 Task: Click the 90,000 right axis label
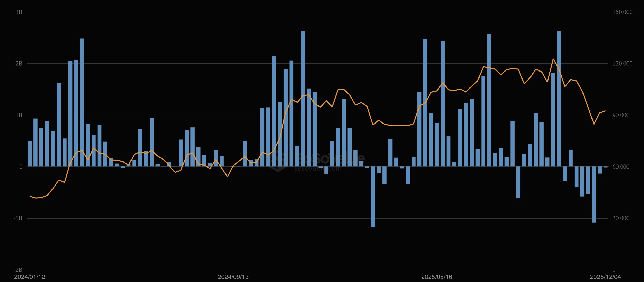621,115
